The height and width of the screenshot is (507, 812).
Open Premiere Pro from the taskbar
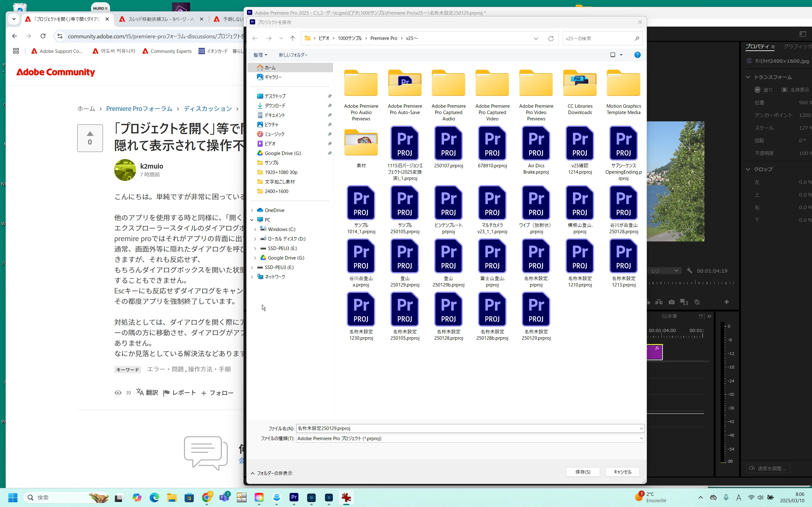click(294, 497)
